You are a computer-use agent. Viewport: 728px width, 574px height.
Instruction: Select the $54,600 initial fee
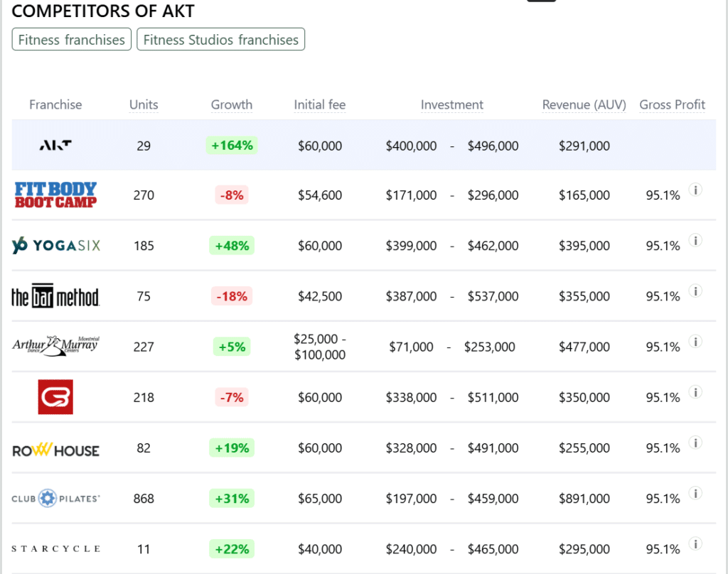pos(320,195)
